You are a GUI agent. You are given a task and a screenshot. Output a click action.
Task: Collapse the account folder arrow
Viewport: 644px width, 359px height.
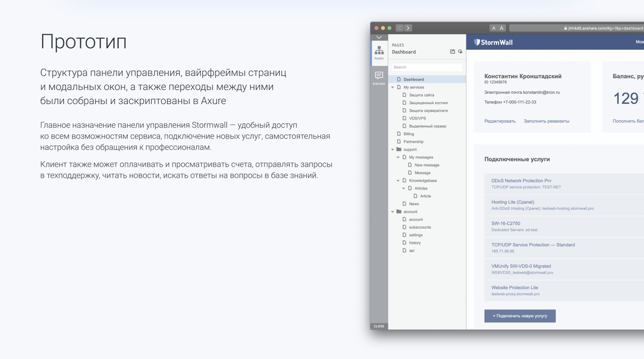(x=393, y=212)
